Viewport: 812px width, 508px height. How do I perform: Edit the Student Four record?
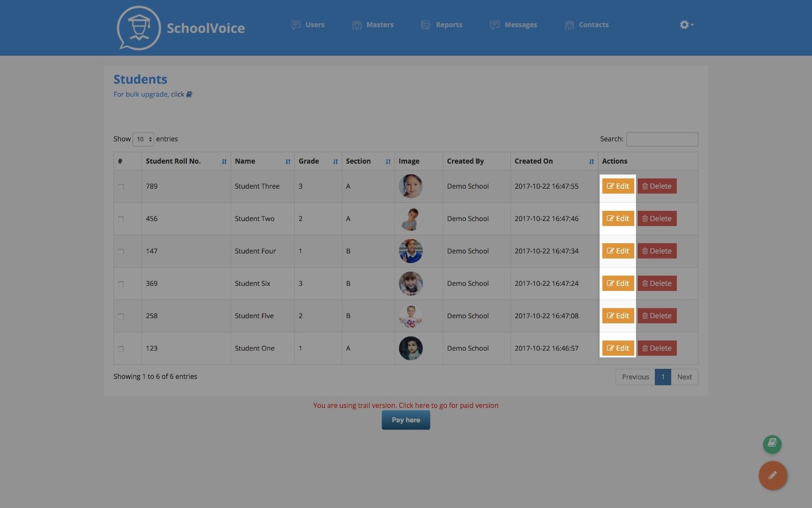click(618, 251)
